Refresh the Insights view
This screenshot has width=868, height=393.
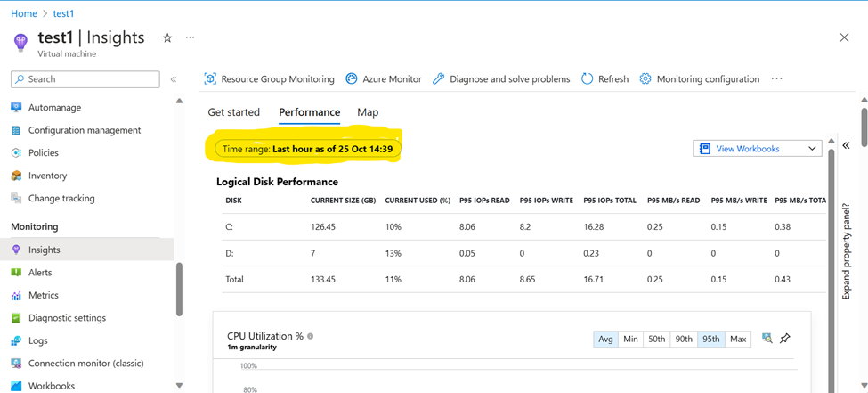coord(605,79)
